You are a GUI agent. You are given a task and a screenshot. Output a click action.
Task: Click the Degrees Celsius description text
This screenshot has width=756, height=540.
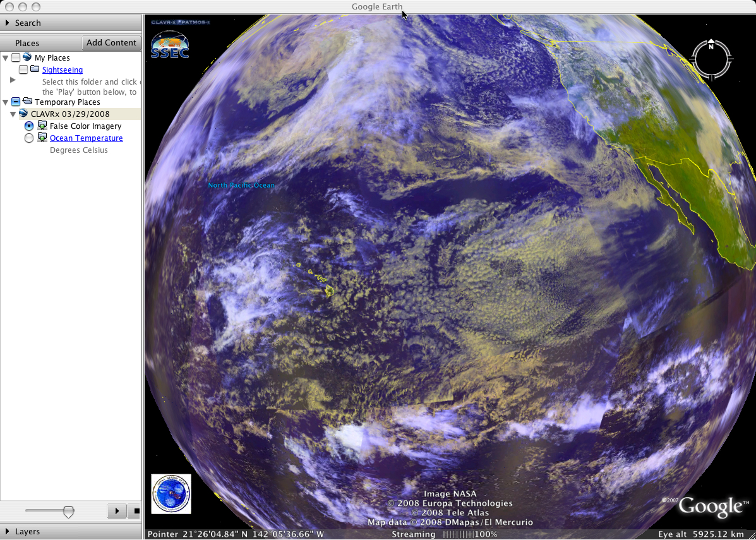pyautogui.click(x=79, y=150)
